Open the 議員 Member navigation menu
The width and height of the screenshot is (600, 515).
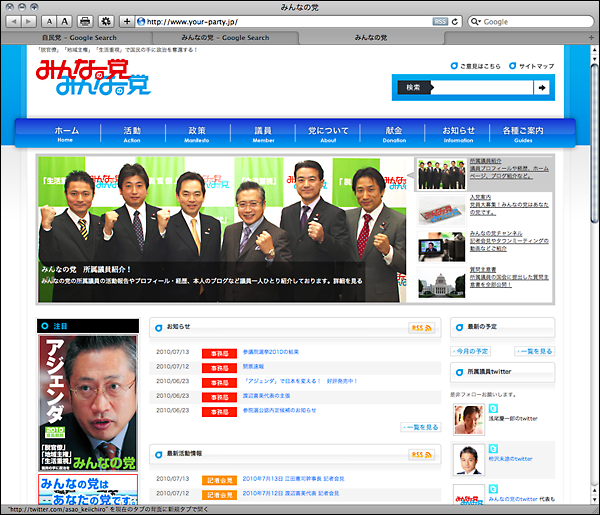tap(262, 134)
